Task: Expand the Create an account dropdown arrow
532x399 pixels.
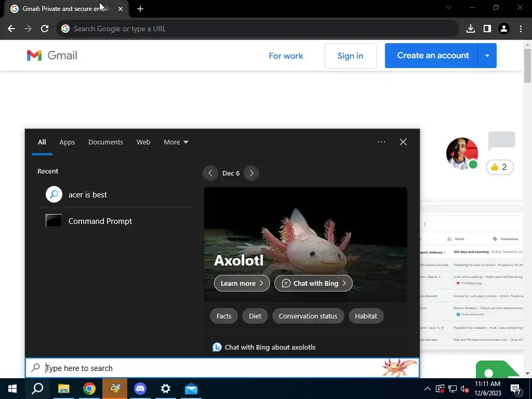Action: pos(487,56)
